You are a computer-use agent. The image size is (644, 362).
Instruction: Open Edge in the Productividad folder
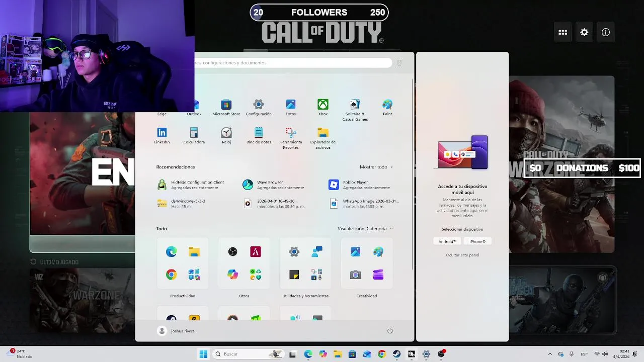click(x=171, y=252)
